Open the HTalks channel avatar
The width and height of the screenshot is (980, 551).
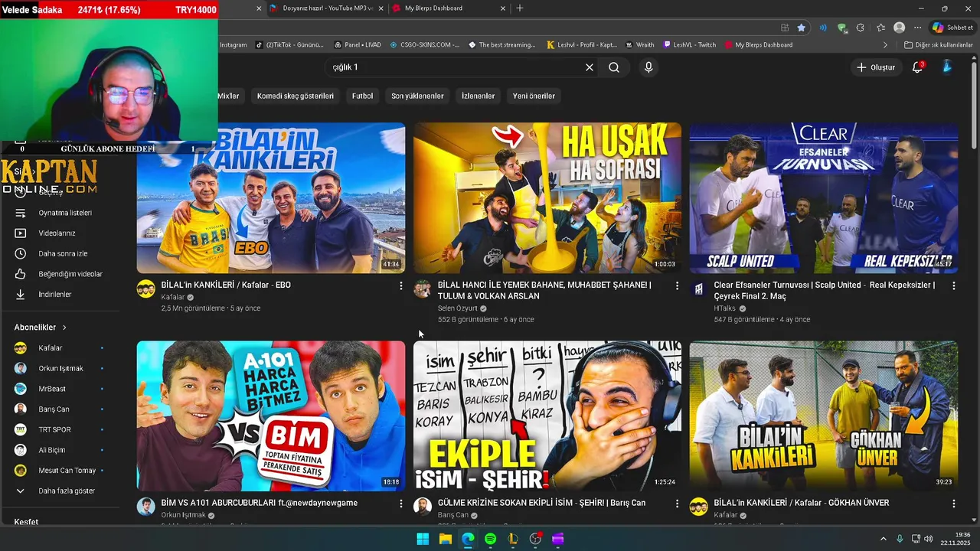pyautogui.click(x=699, y=289)
